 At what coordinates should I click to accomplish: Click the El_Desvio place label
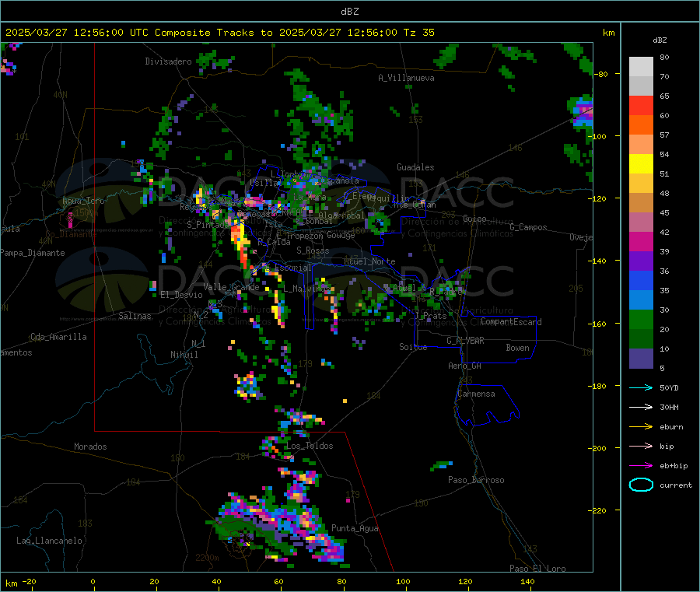[x=181, y=295]
